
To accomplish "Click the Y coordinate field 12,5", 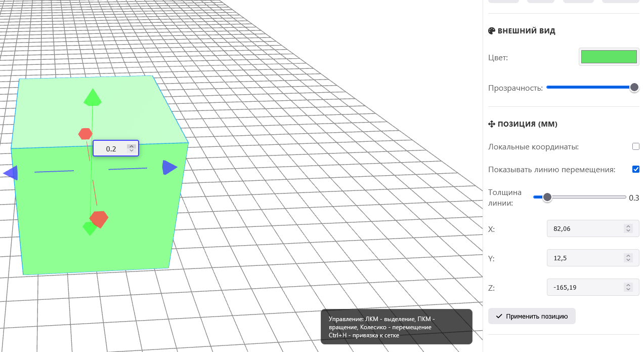I will point(593,258).
